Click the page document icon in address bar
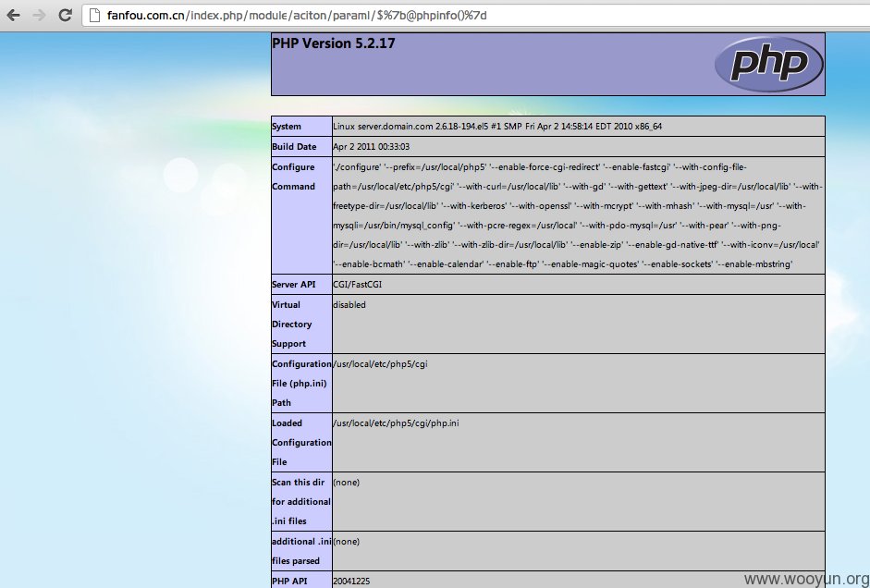870x588 pixels. [x=94, y=15]
